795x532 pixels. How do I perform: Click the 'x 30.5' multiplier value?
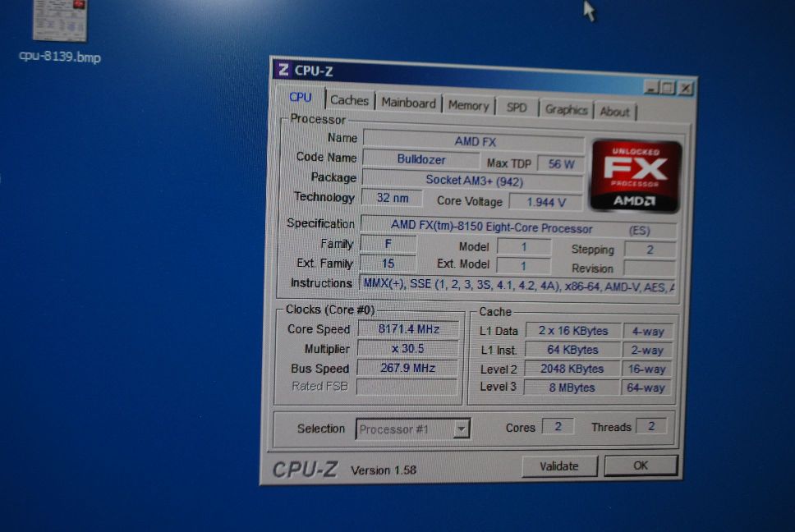[407, 349]
